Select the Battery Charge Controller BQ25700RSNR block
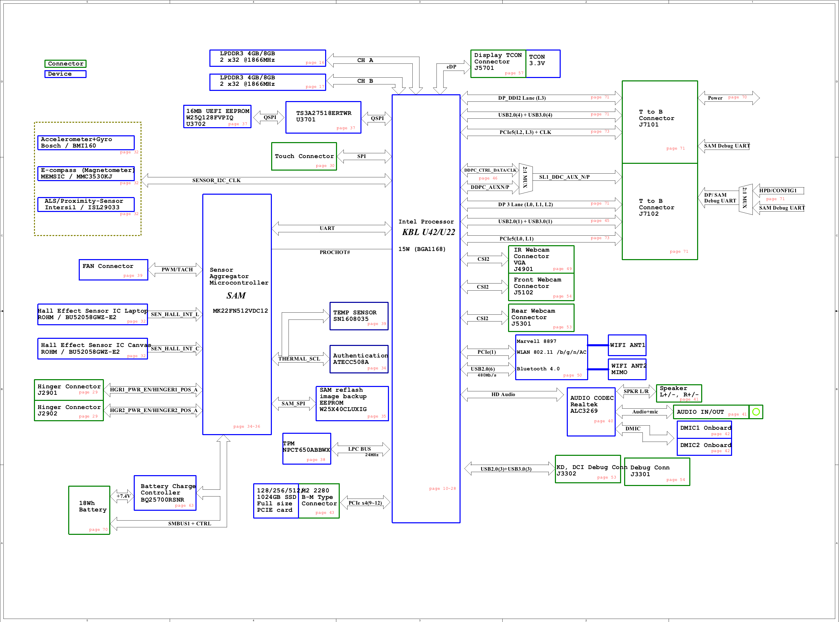Viewport: 840px width, 622px height. point(165,493)
